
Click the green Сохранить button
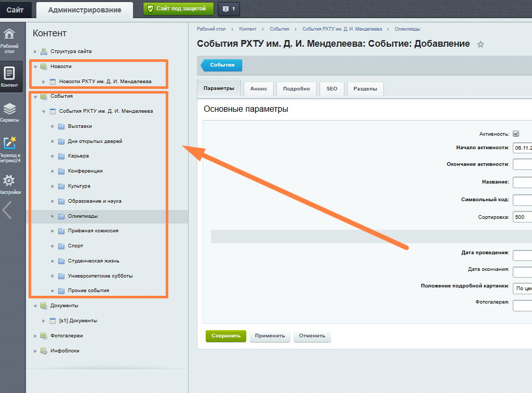click(x=225, y=336)
